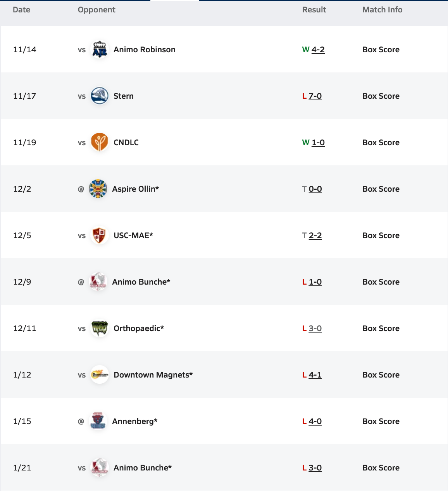448x491 pixels.
Task: Click the 4-1 loss score link
Action: click(x=315, y=375)
